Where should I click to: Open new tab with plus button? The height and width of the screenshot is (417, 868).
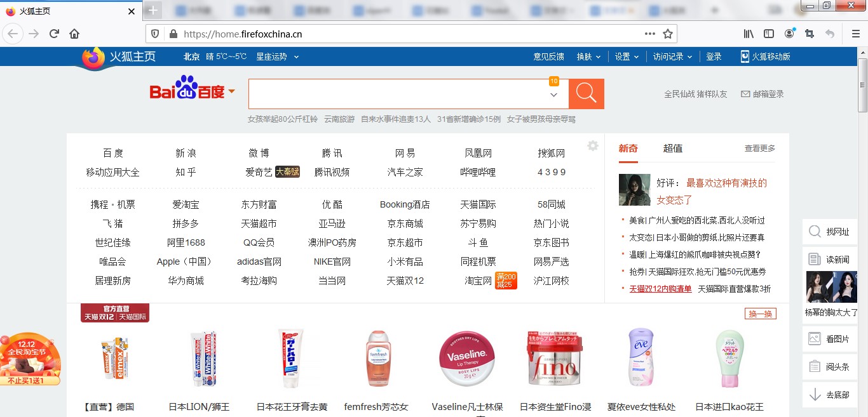(x=153, y=10)
